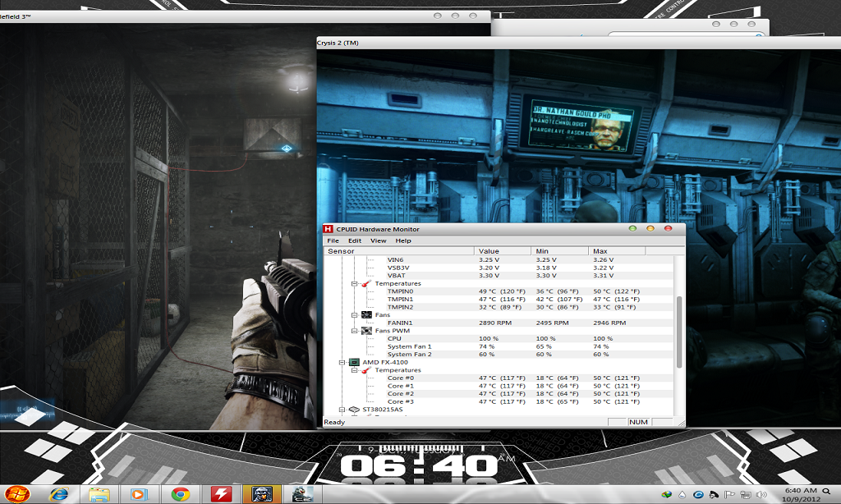Open the View menu in HWMonitor
Viewport: 841px width, 504px height.
coord(378,241)
